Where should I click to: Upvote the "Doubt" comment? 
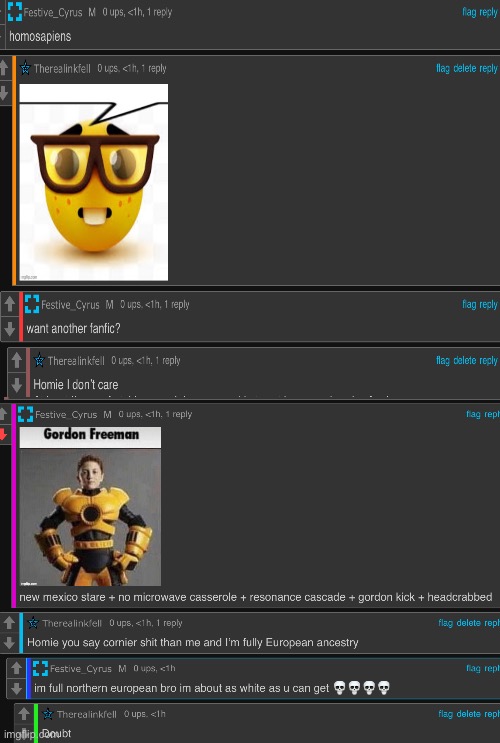[23, 714]
